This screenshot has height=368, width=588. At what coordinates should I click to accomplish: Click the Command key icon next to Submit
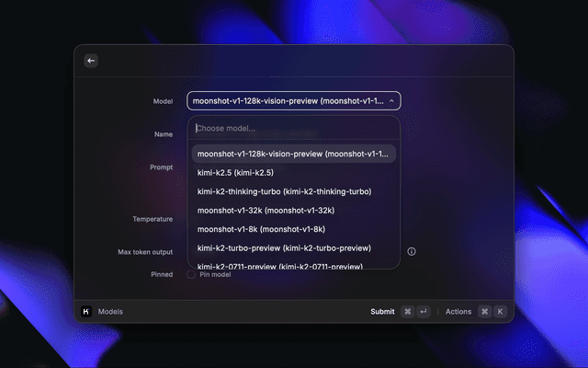[407, 312]
